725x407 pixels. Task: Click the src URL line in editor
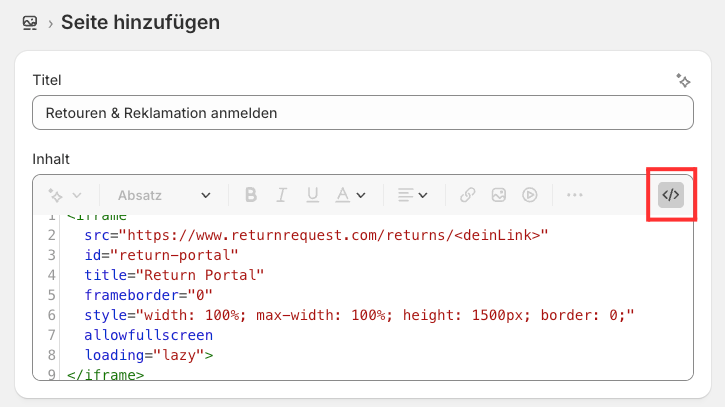317,235
